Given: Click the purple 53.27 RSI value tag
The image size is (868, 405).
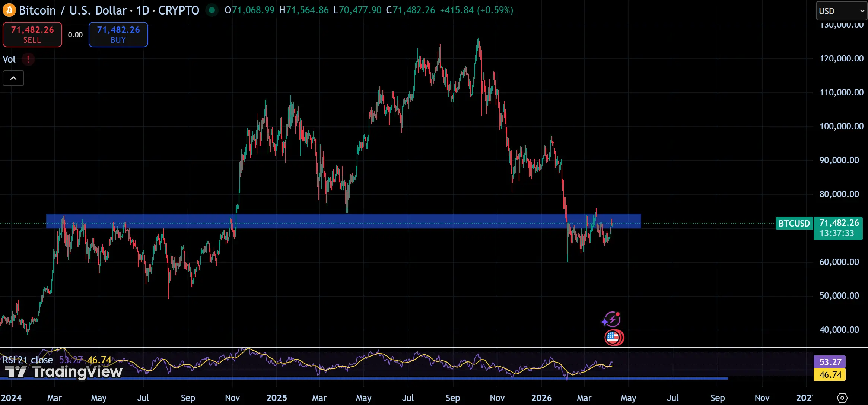Looking at the screenshot, I should click(830, 362).
